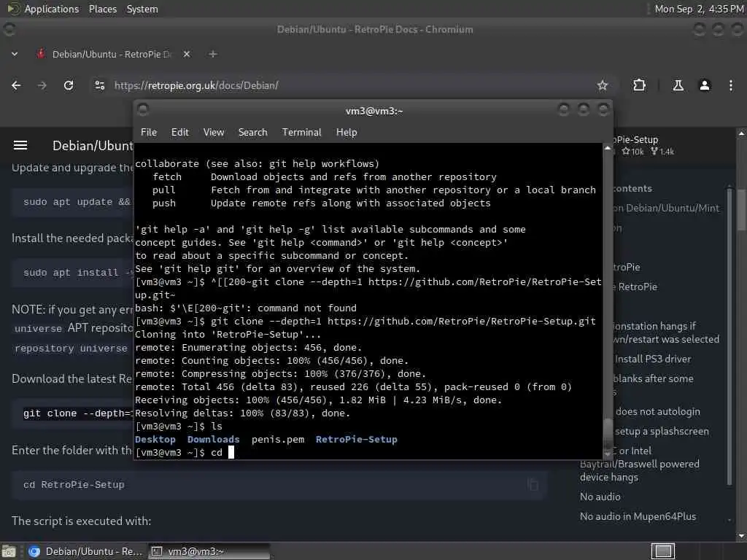Open the Applications menu

tap(52, 9)
